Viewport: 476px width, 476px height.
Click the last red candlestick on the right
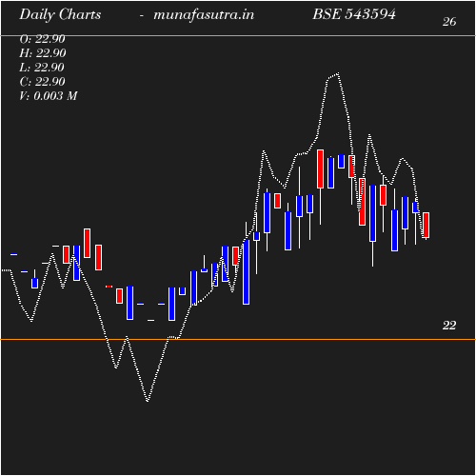click(426, 225)
